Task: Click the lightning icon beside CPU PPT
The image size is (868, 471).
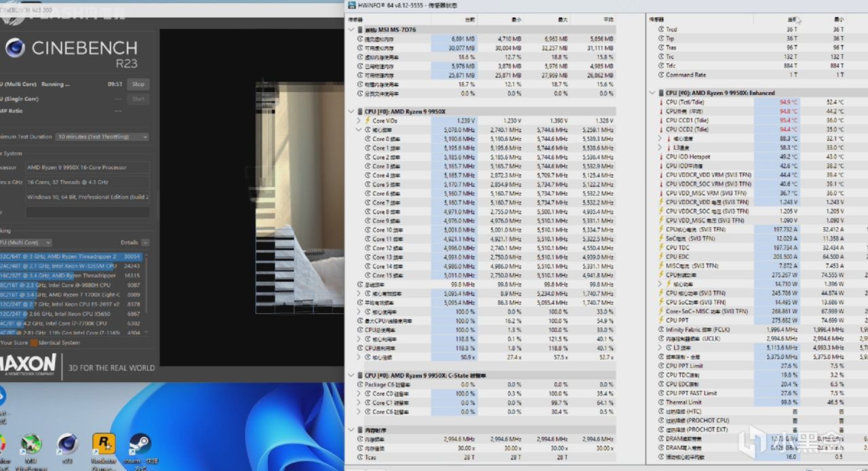Action: click(660, 321)
